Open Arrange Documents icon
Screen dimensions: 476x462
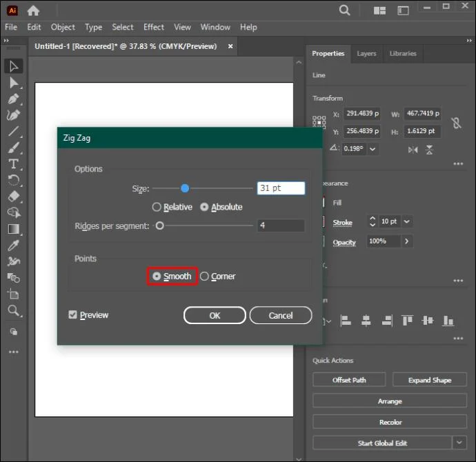coord(379,11)
